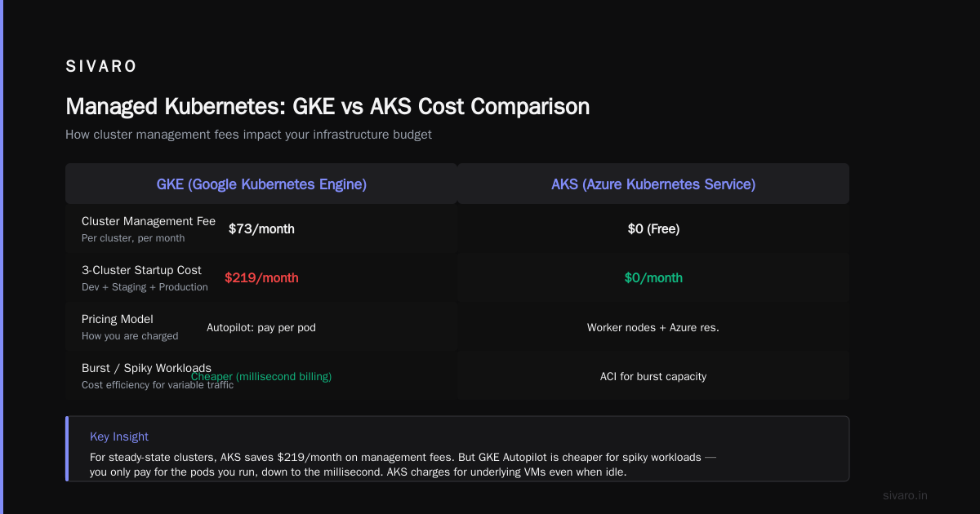Click 'Dev + Staging + Production' description
The width and height of the screenshot is (980, 514).
point(145,287)
